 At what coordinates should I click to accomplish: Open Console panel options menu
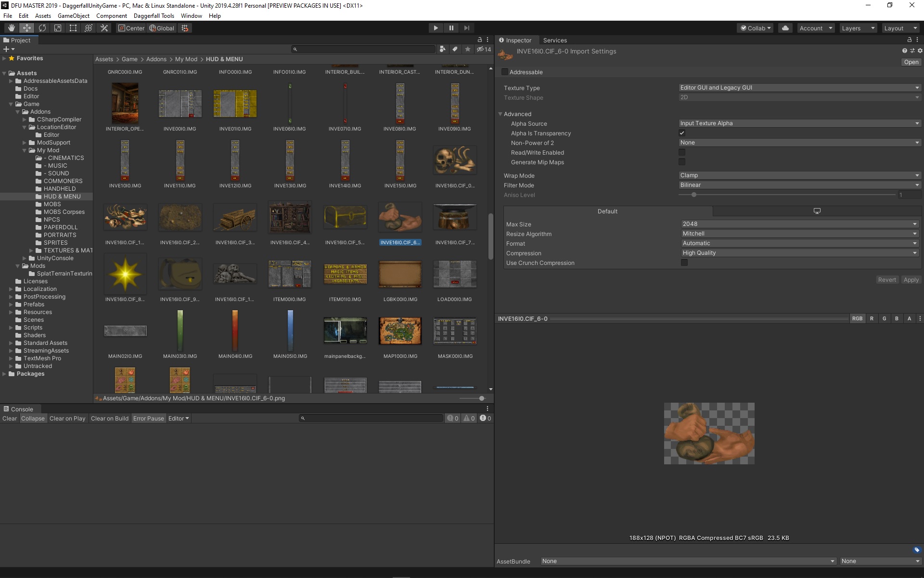point(488,408)
